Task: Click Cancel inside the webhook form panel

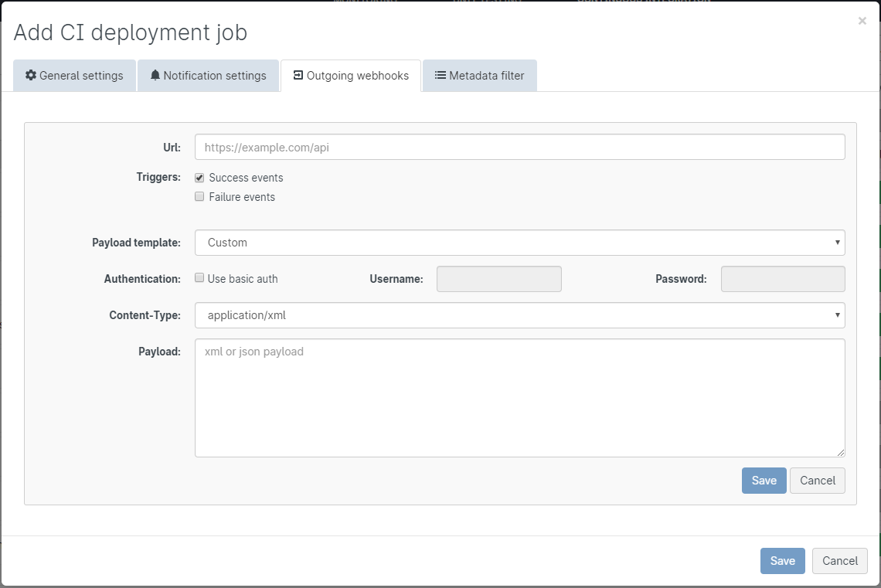Action: click(817, 481)
